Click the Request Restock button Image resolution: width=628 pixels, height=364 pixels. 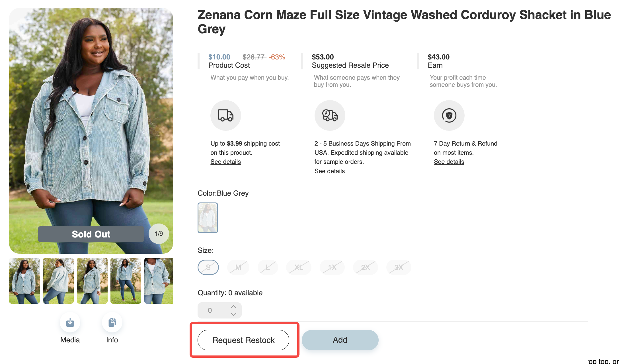243,340
